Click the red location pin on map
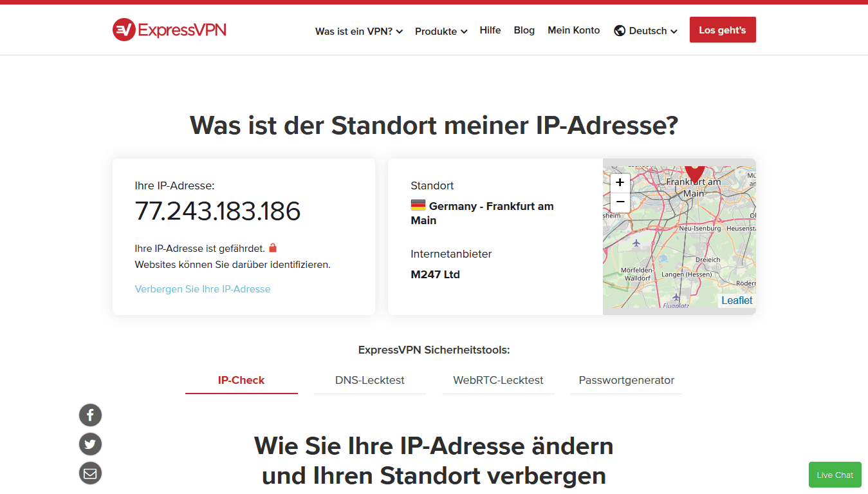Image resolution: width=868 pixels, height=494 pixels. point(694,174)
